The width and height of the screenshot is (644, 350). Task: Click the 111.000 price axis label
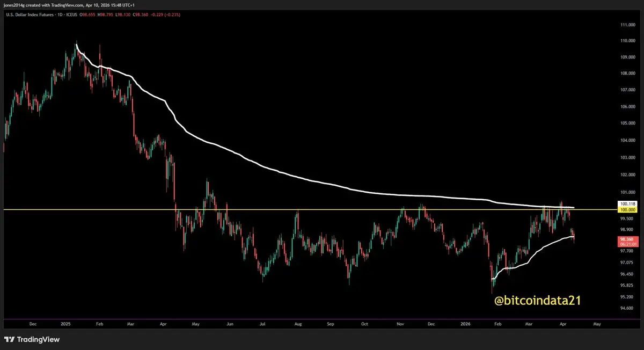point(628,25)
